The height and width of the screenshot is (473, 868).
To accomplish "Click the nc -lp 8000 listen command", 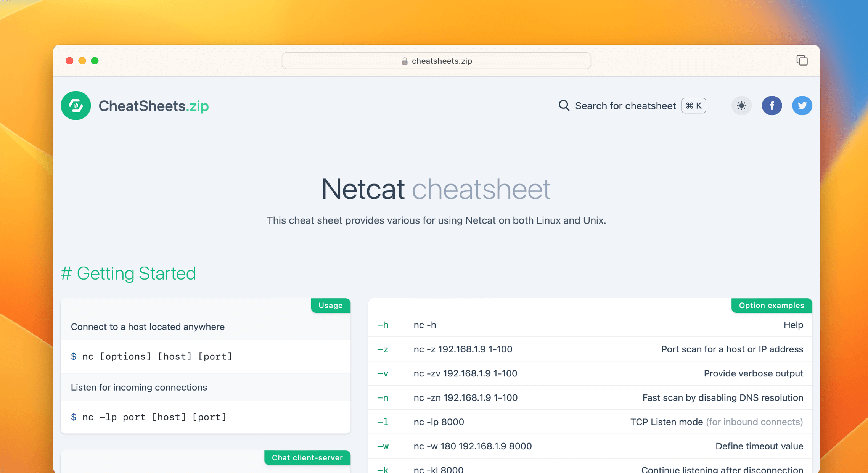I will point(439,422).
